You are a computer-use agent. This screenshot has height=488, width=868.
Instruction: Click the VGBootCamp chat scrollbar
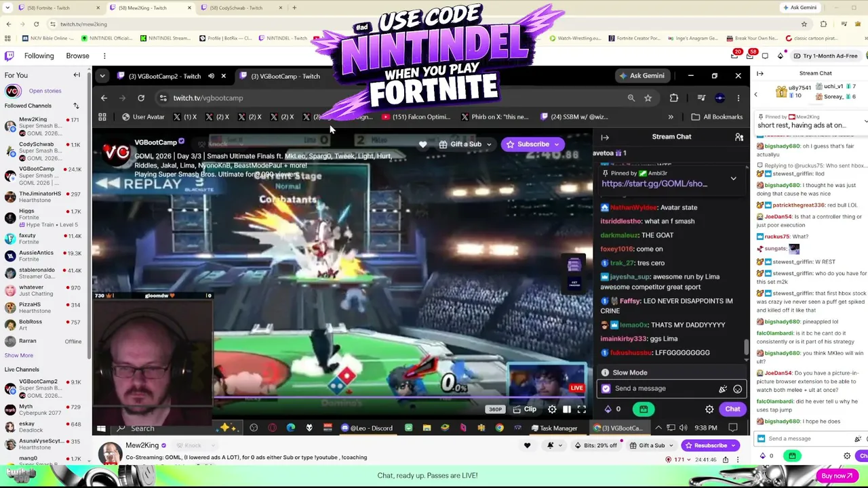point(746,347)
